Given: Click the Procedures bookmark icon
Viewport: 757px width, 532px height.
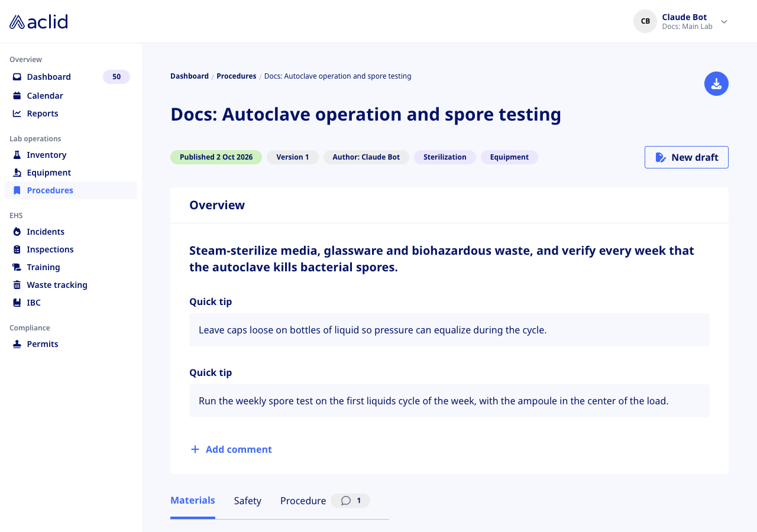Looking at the screenshot, I should 17,190.
